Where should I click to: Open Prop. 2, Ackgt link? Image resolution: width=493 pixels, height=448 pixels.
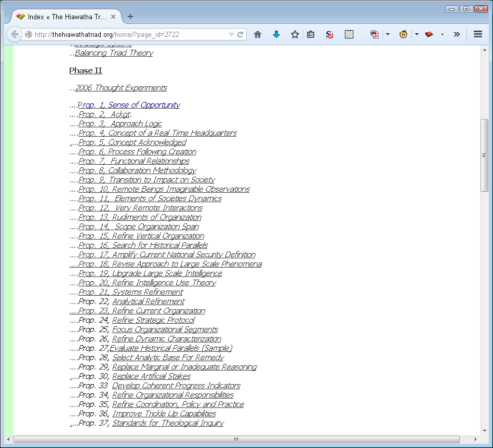point(105,114)
